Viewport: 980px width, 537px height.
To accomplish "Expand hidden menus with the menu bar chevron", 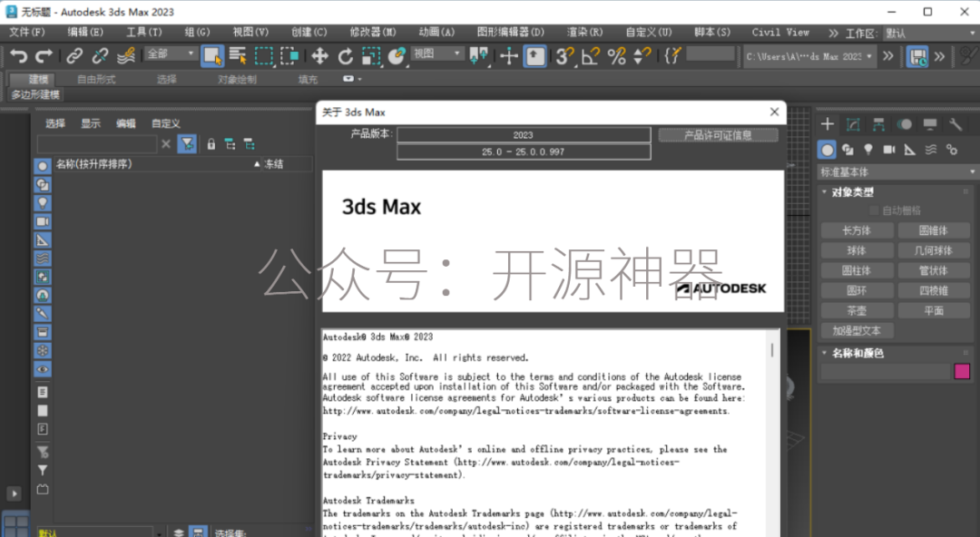I will pos(833,33).
